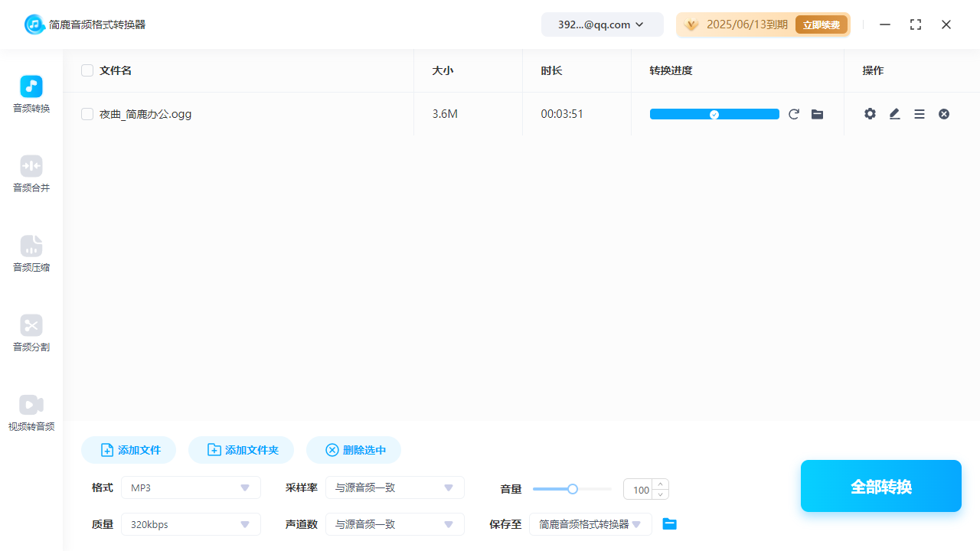Switch to the 音频合并 (audio merge) tool

[31, 174]
